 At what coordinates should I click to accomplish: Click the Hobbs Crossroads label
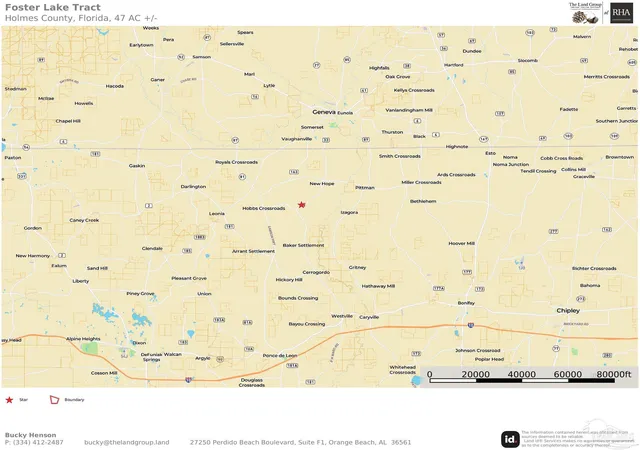264,208
